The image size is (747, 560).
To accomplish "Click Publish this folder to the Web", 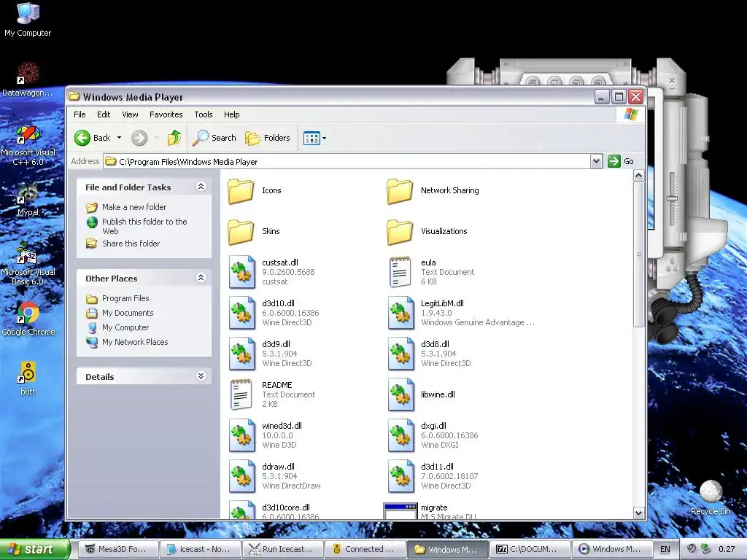I will click(144, 226).
